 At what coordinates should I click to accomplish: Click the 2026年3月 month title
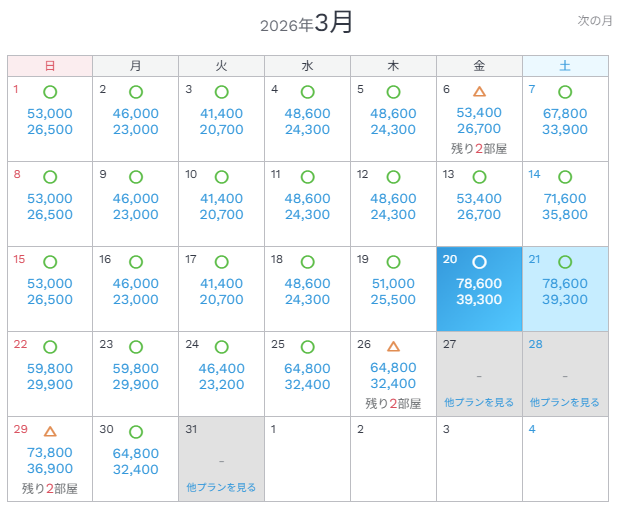[x=307, y=23]
